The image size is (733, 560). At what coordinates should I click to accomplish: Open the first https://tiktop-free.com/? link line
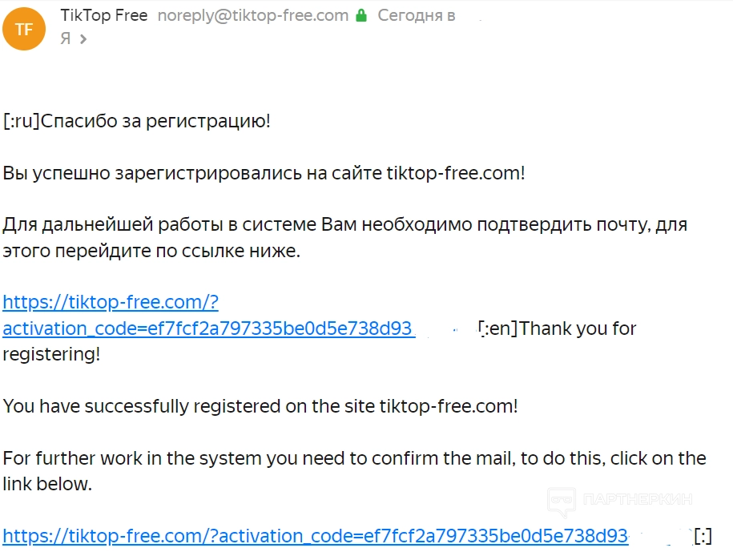coord(111,303)
